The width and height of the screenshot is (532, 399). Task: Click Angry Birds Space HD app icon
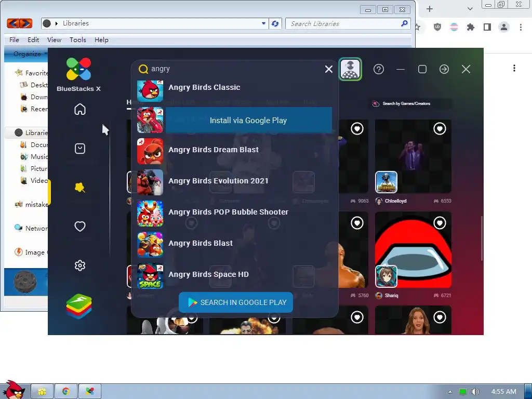pos(150,276)
